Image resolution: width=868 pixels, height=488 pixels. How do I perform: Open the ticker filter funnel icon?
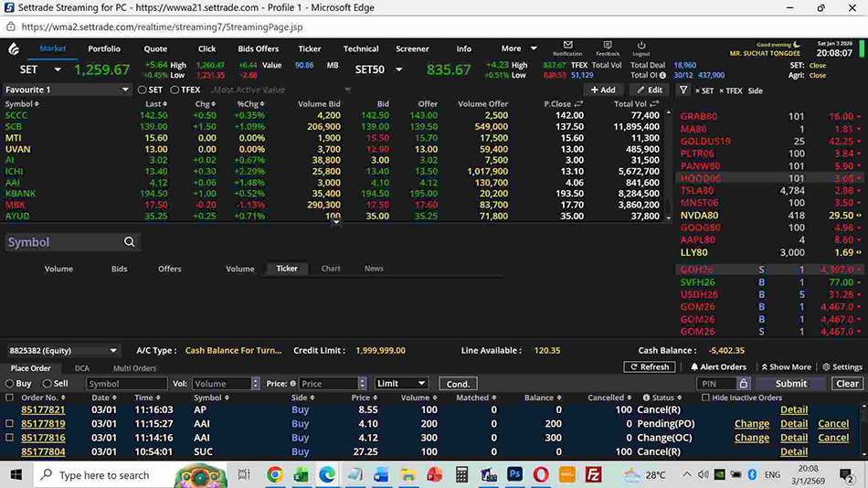683,90
